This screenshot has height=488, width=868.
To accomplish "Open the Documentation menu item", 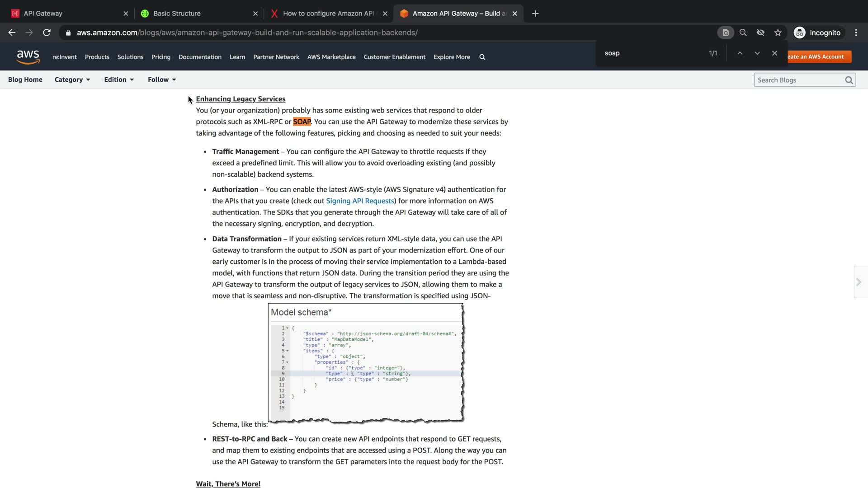I will point(200,57).
